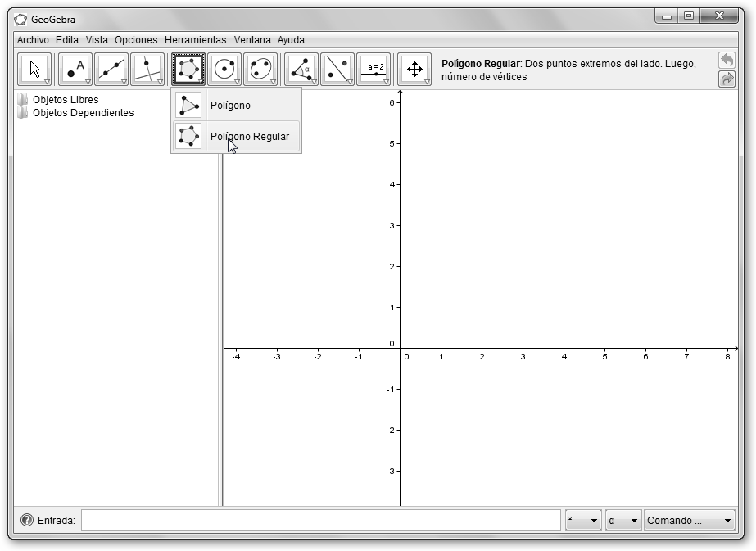756x551 pixels.
Task: Click the Entrada input field
Action: [320, 521]
